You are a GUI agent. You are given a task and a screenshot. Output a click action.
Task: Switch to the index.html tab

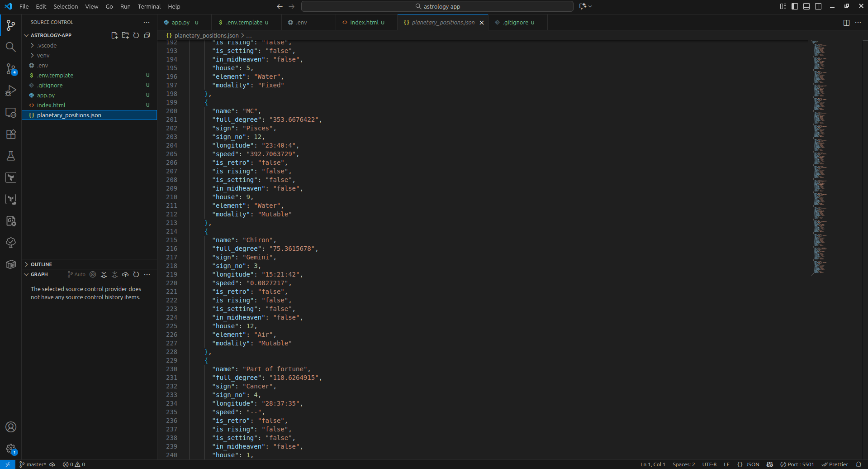(x=364, y=22)
